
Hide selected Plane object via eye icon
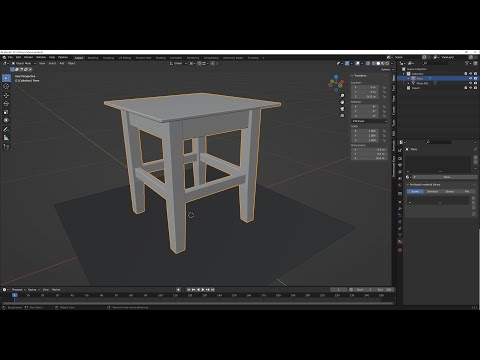point(471,78)
